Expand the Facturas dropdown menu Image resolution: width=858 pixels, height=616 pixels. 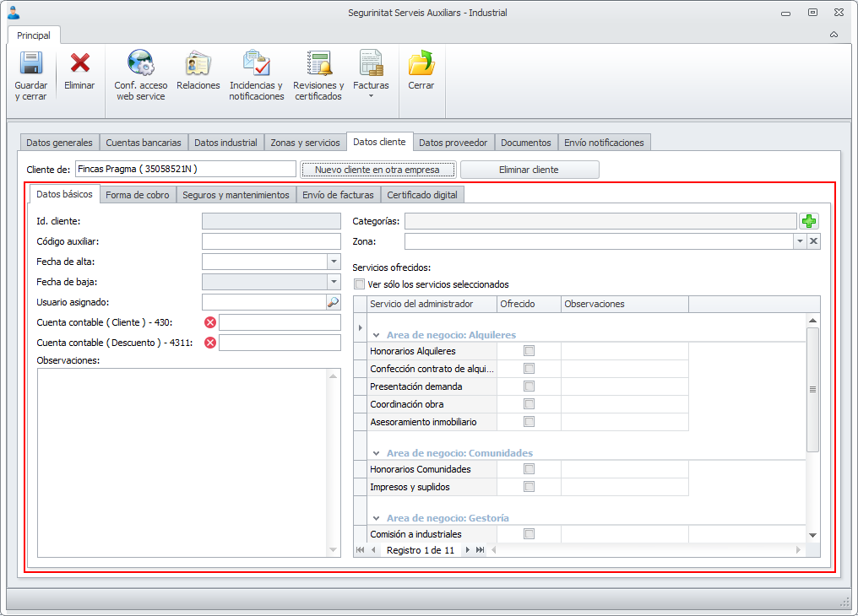point(371,95)
